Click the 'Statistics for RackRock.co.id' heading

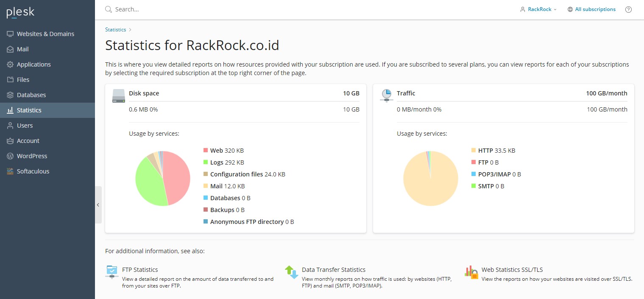coord(192,45)
